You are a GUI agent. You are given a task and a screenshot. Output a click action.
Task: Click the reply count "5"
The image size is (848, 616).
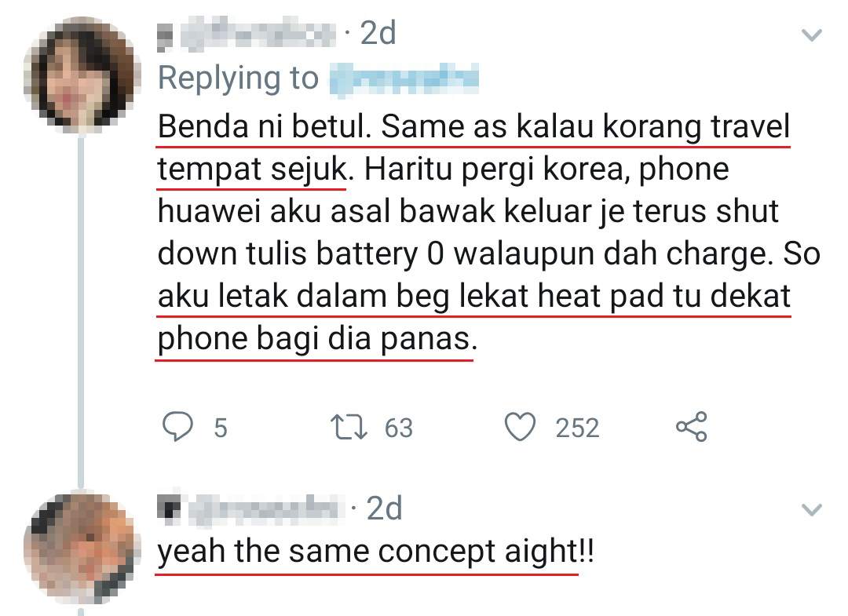tap(221, 428)
